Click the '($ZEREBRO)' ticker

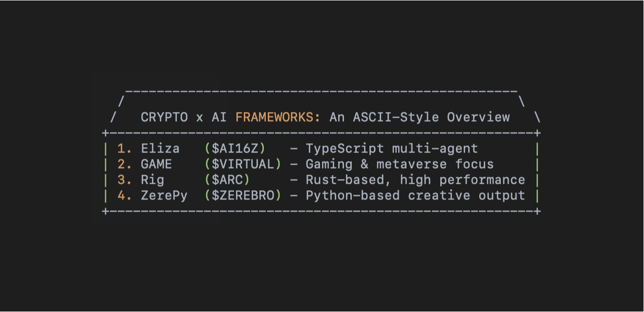243,196
